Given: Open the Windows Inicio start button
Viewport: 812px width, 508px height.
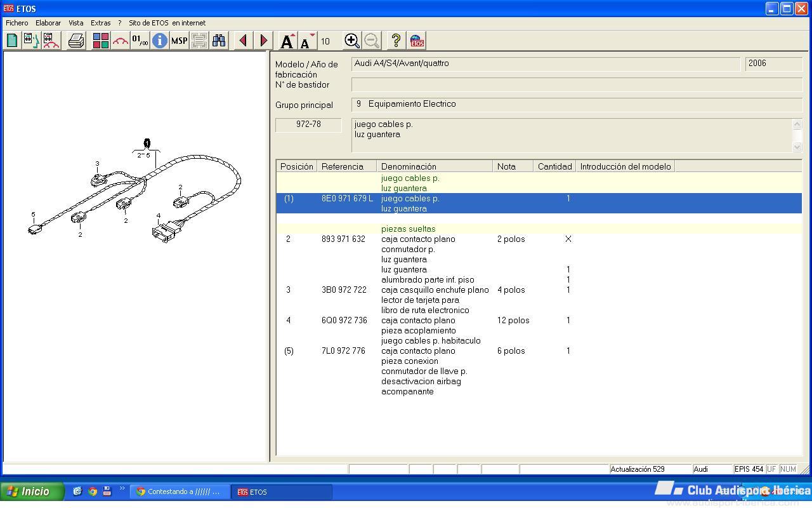Looking at the screenshot, I should 32,491.
